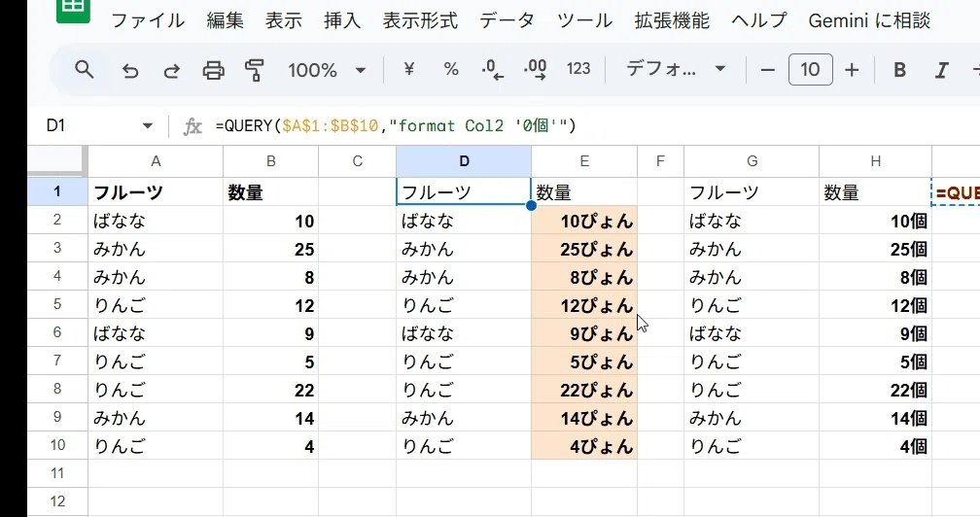This screenshot has height=517, width=980.
Task: Click into the formula bar QUERY text
Action: coord(396,126)
